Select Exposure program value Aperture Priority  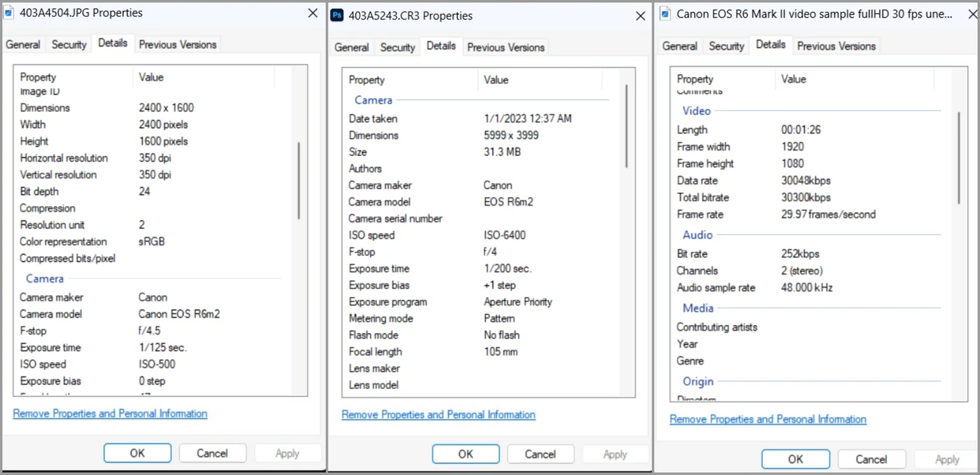(518, 302)
